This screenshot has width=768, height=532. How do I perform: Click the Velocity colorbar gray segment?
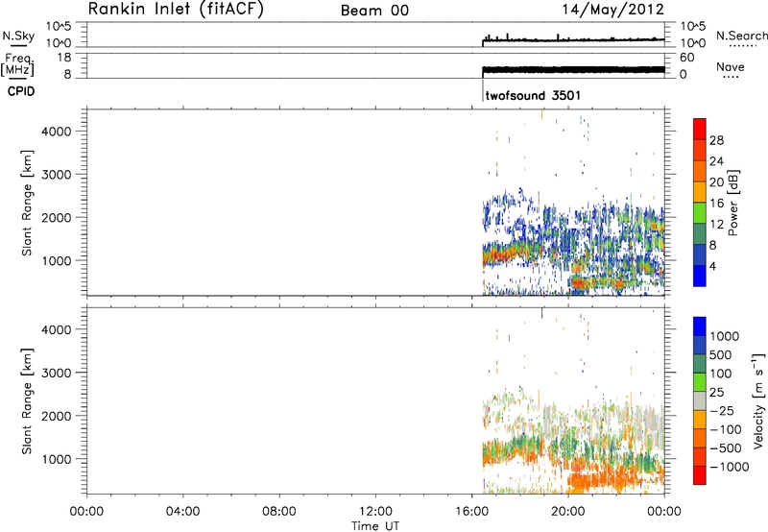click(x=700, y=400)
